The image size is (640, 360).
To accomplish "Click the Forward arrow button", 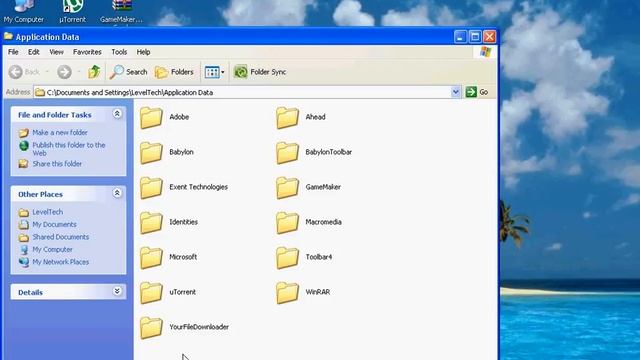I will (64, 72).
